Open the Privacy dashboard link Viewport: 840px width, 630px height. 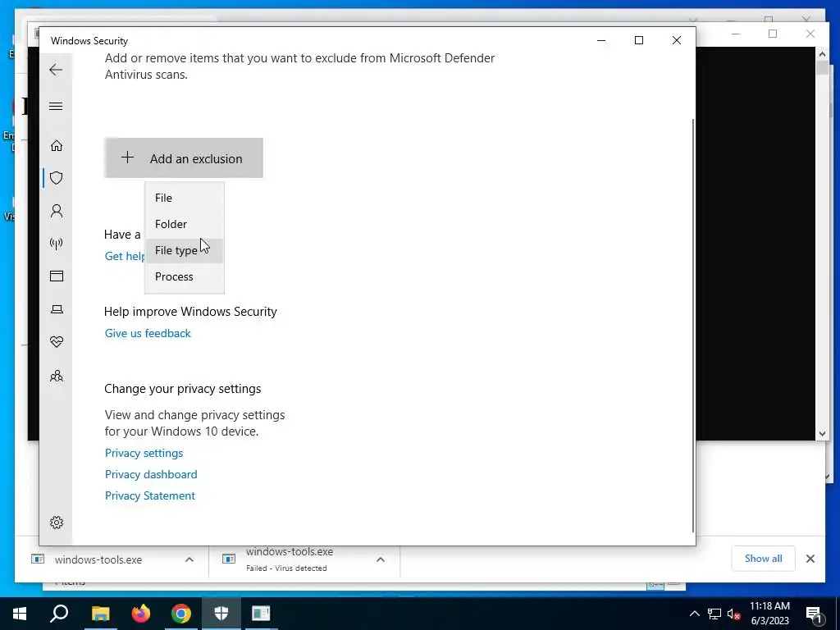151,475
